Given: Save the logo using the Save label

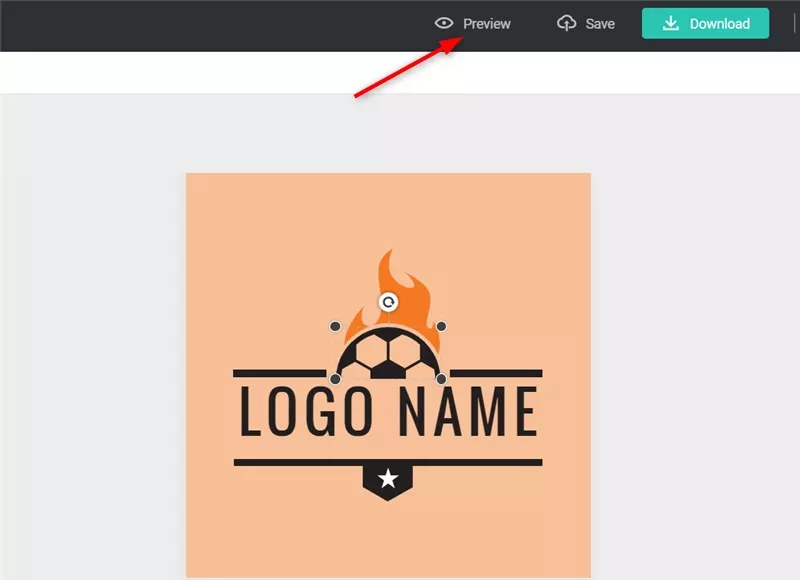Looking at the screenshot, I should 599,23.
